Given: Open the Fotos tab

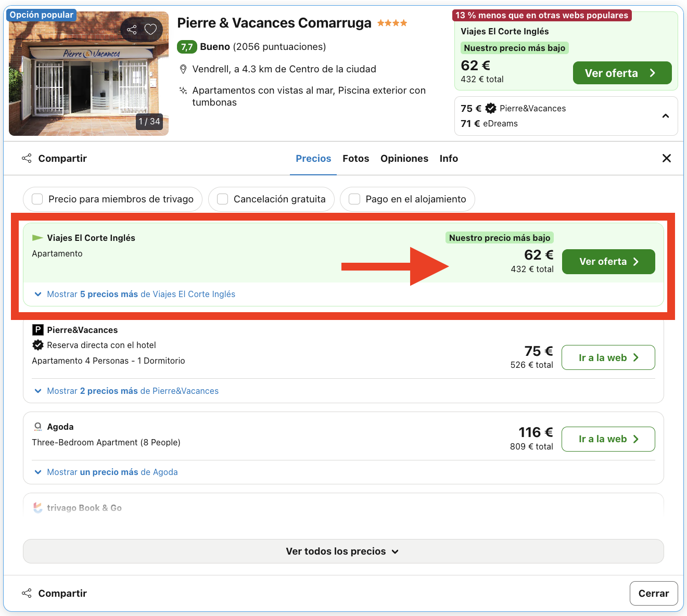Looking at the screenshot, I should coord(356,159).
